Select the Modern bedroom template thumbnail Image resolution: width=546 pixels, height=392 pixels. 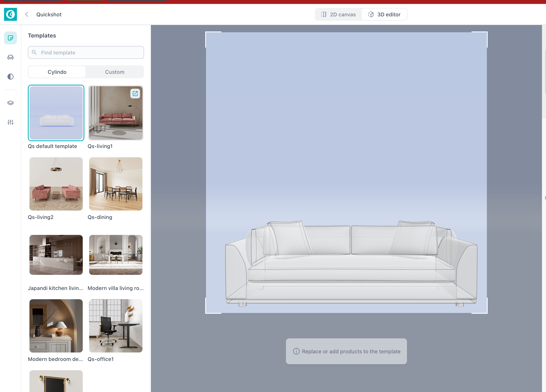56,326
